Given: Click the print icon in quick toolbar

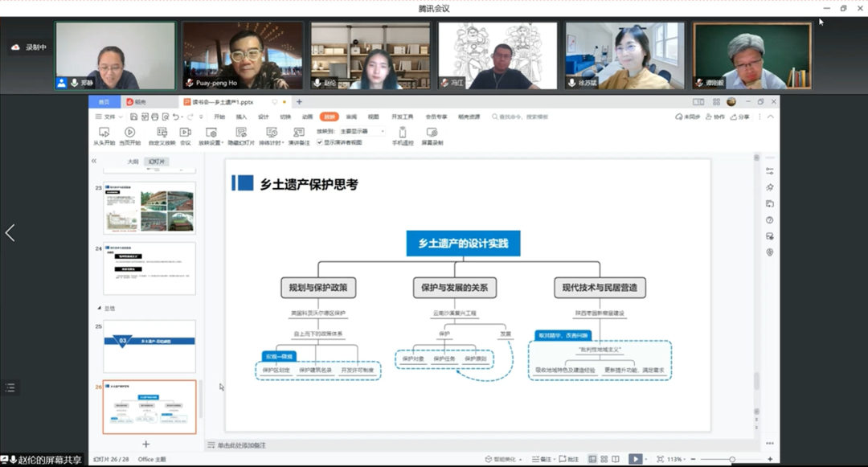Looking at the screenshot, I should [154, 117].
